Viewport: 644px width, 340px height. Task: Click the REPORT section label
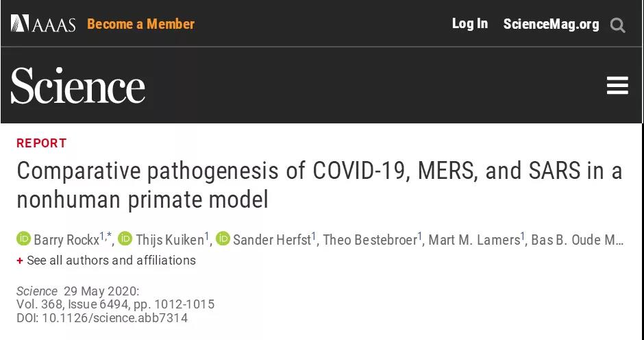pos(42,143)
